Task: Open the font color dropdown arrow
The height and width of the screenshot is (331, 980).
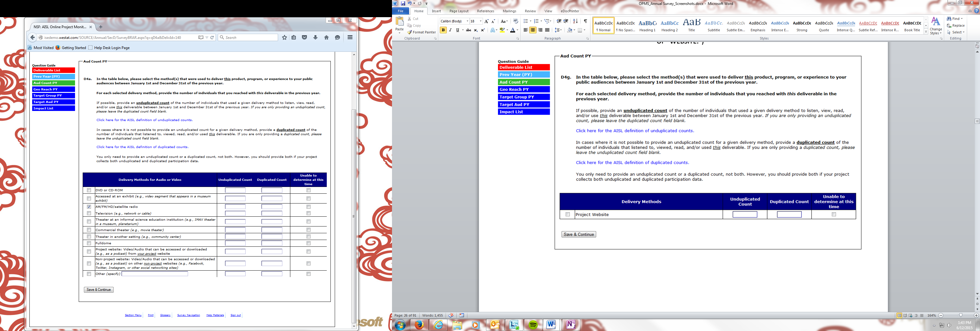Action: point(517,30)
